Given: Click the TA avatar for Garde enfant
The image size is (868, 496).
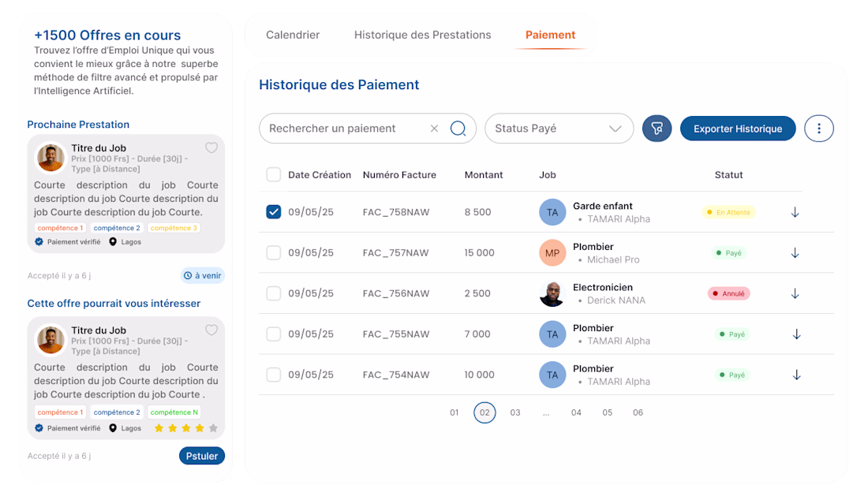Looking at the screenshot, I should [552, 212].
